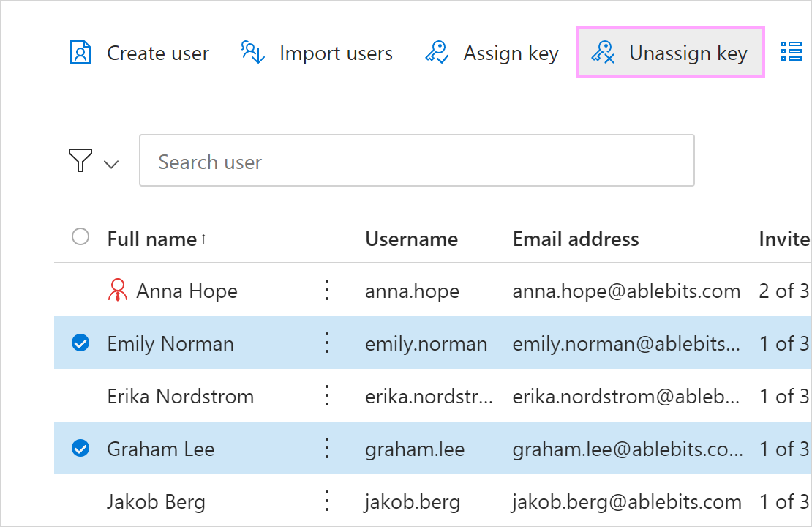The height and width of the screenshot is (527, 812).
Task: Click into the Search user field
Action: 417,160
